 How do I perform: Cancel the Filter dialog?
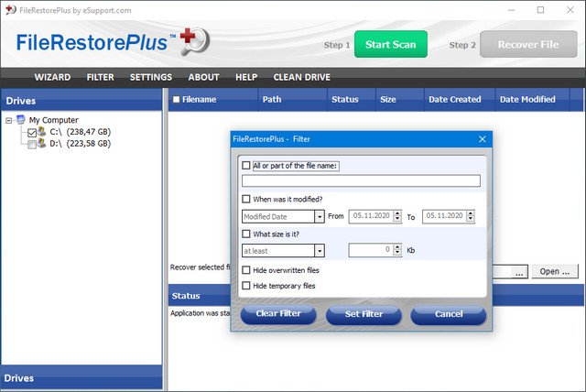click(449, 314)
